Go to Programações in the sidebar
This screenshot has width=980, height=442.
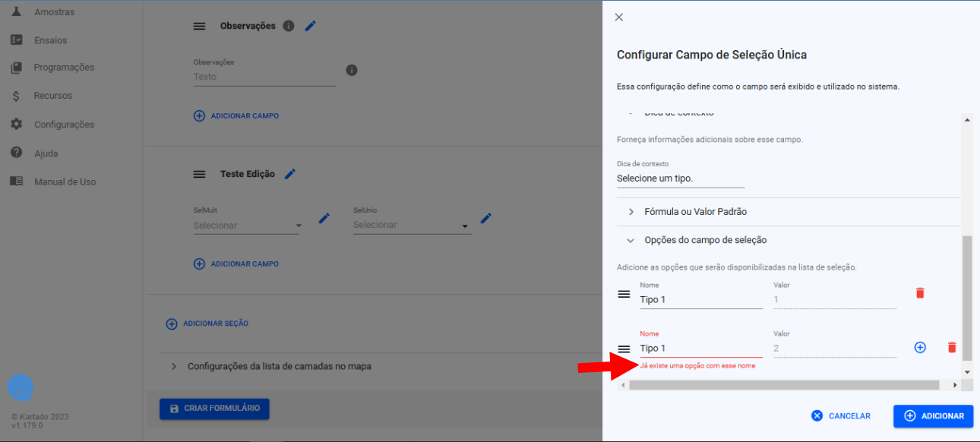[x=64, y=68]
